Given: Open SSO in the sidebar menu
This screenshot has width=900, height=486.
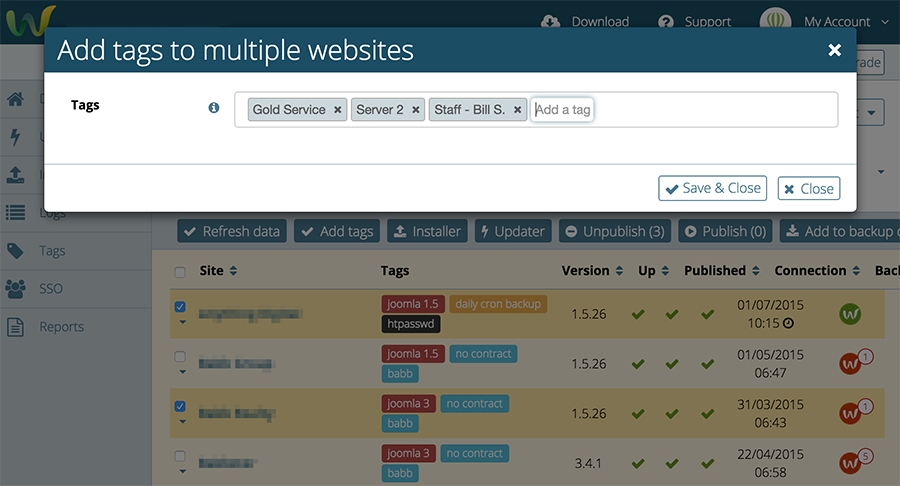Looking at the screenshot, I should point(51,289).
